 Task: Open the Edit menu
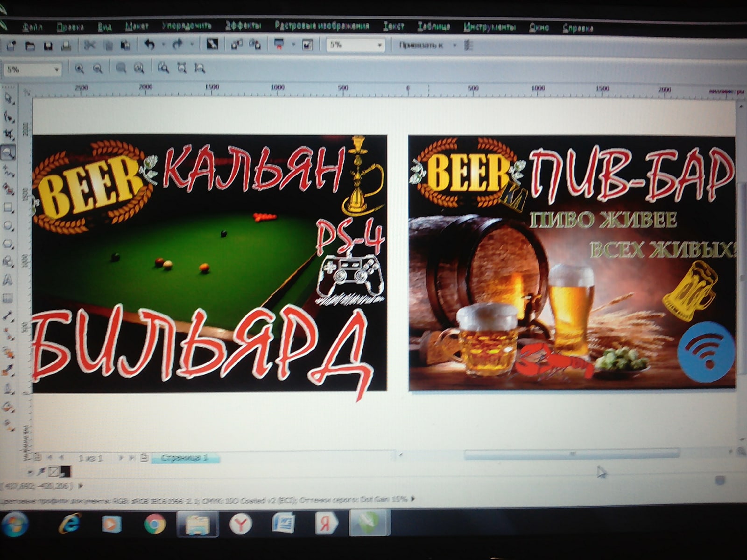pyautogui.click(x=70, y=28)
